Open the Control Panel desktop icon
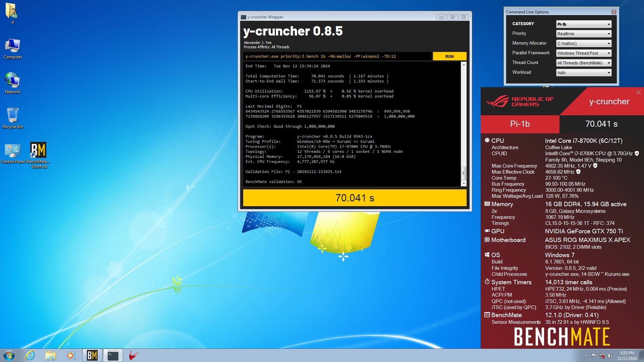The width and height of the screenshot is (644, 362). click(13, 153)
